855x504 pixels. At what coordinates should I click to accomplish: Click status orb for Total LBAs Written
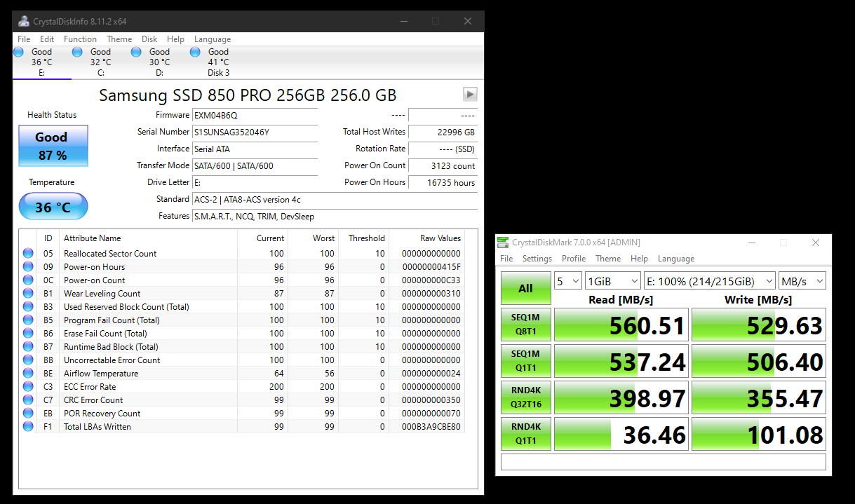(x=28, y=427)
